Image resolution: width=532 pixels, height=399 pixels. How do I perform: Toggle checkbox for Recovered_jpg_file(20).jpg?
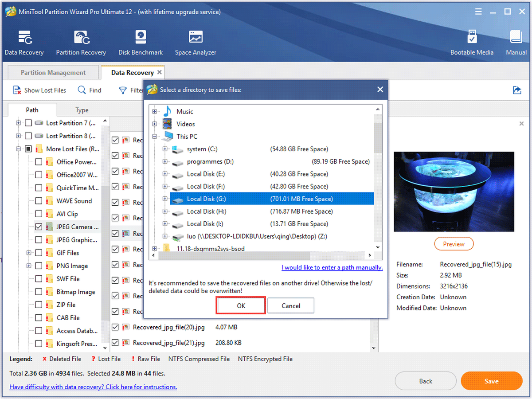click(x=115, y=327)
